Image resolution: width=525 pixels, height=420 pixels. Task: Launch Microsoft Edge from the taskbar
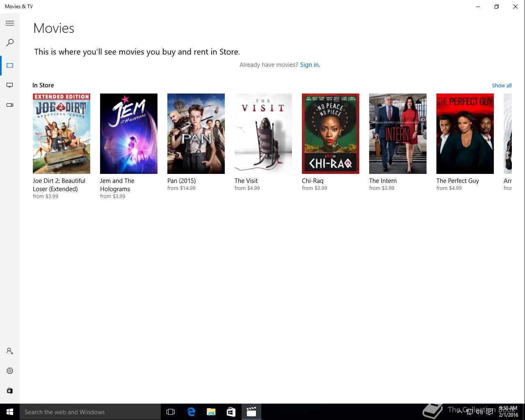coord(191,412)
